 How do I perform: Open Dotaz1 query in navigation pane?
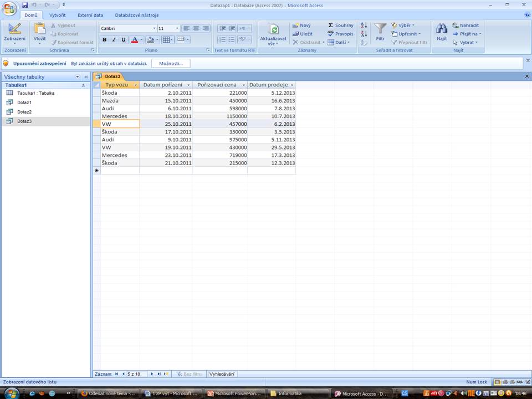24,103
